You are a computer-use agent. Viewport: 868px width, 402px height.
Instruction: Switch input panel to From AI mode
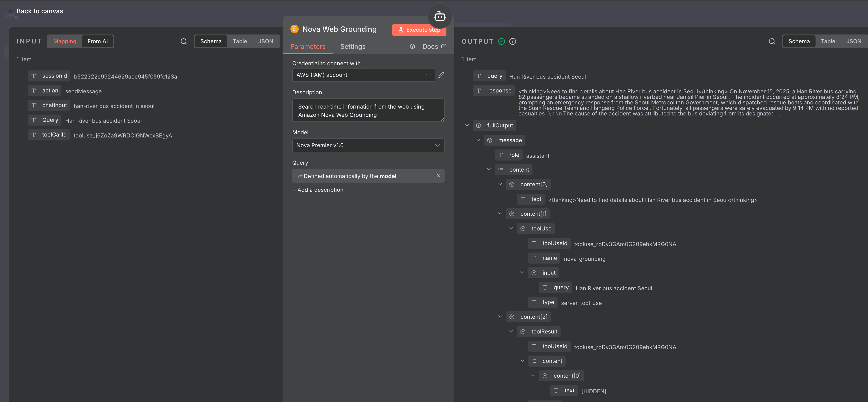(97, 41)
